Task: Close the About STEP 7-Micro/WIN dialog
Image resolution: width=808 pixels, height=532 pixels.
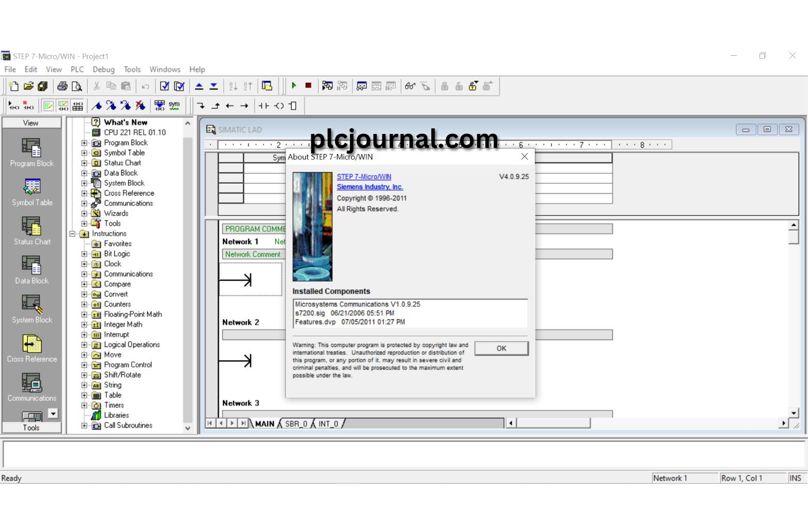Action: tap(524, 157)
